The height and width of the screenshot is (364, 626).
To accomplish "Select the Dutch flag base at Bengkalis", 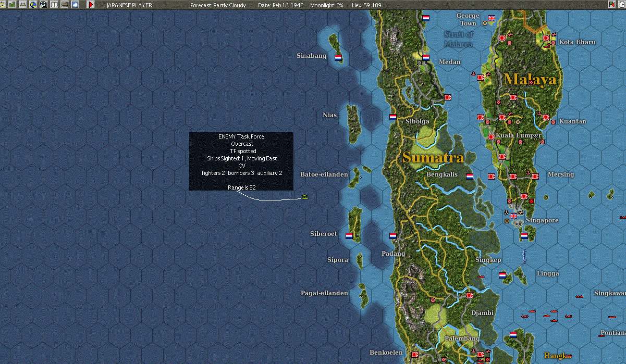I will pos(470,176).
